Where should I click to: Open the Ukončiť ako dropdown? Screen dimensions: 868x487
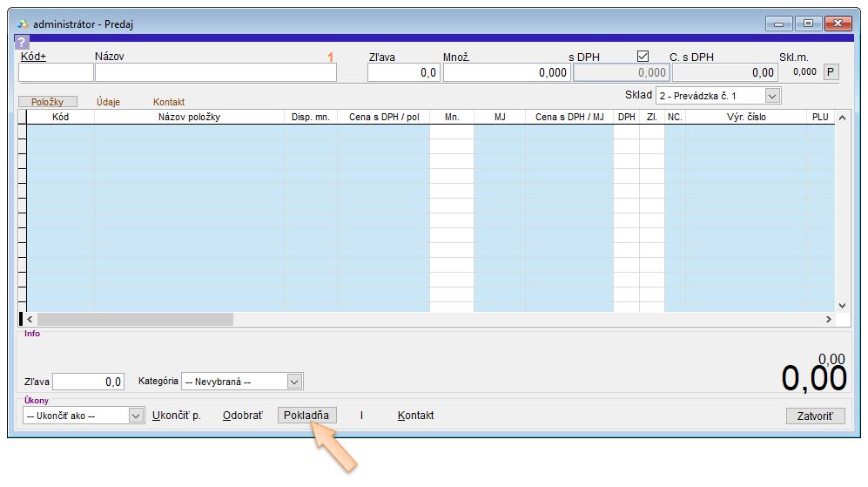(136, 416)
